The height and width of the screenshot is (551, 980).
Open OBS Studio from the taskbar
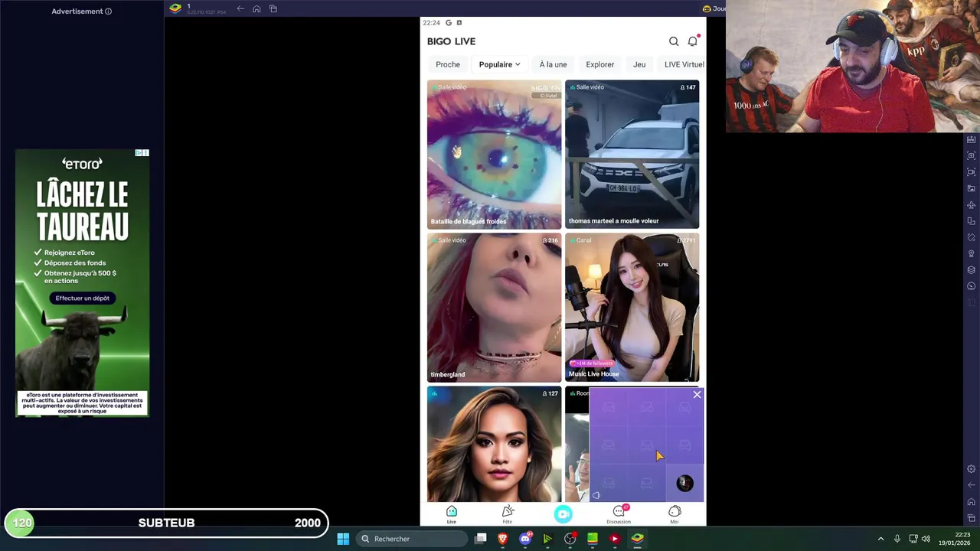570,539
